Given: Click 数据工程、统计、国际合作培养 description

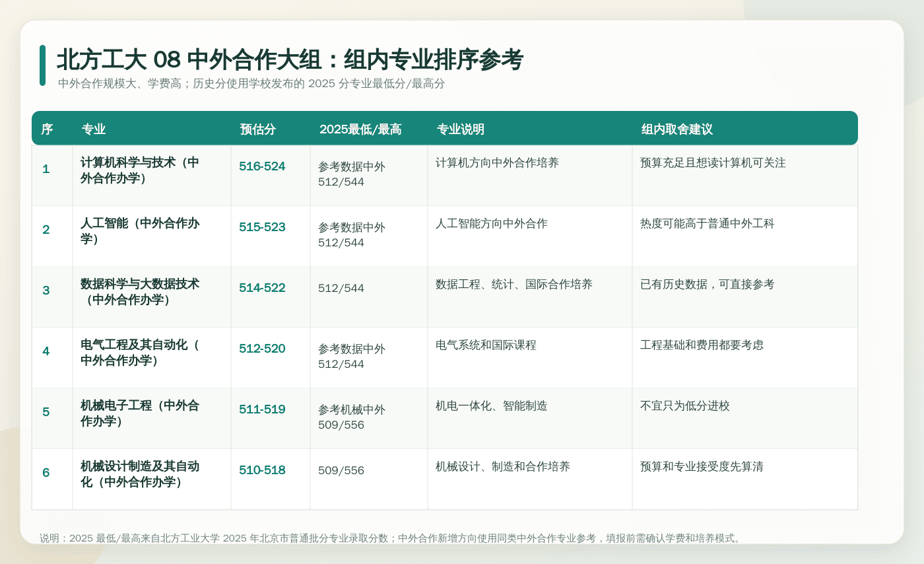Looking at the screenshot, I should coord(514,284).
